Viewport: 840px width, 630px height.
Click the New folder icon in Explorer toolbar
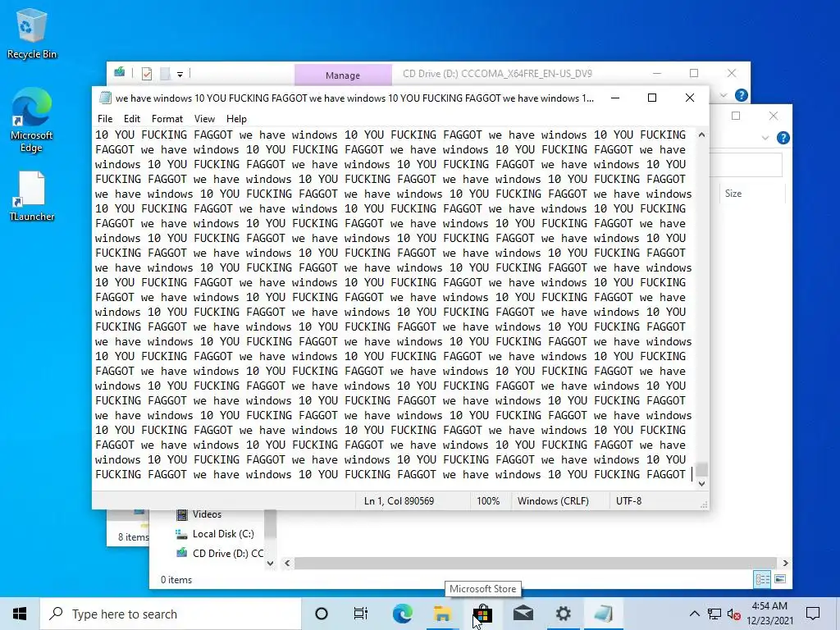(165, 74)
